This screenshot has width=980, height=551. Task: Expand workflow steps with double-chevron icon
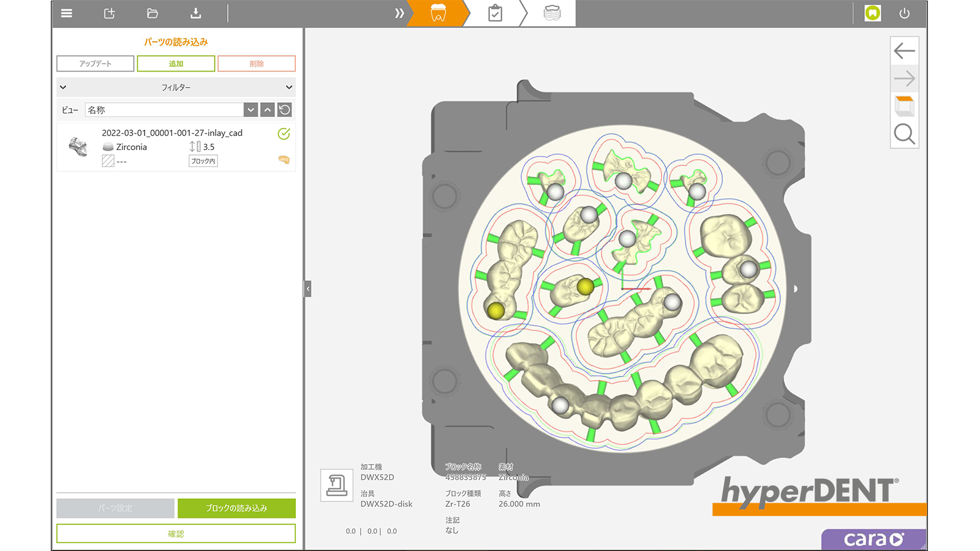[399, 13]
